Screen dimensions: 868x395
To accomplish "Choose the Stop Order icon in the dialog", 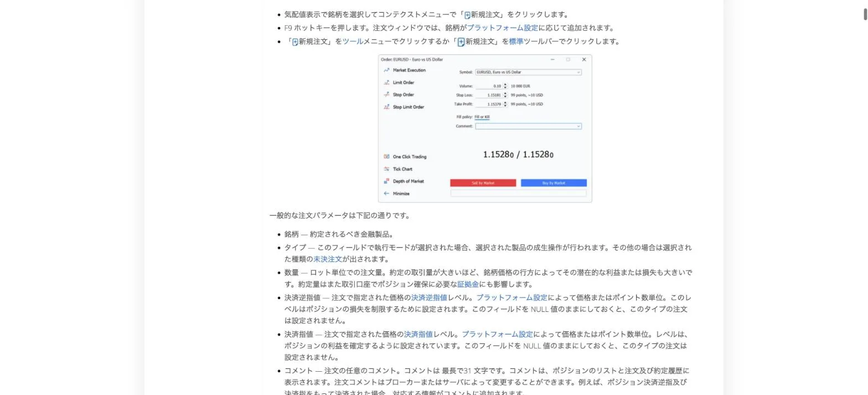I will click(386, 95).
